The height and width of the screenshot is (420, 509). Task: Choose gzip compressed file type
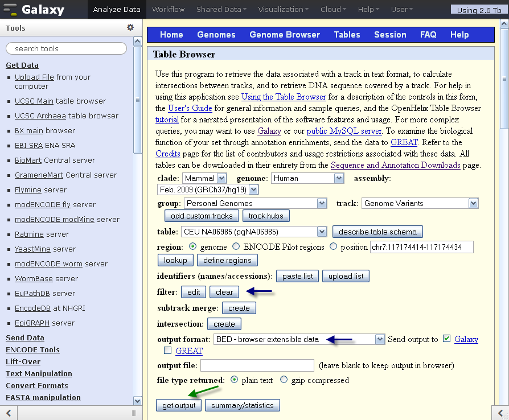284,380
